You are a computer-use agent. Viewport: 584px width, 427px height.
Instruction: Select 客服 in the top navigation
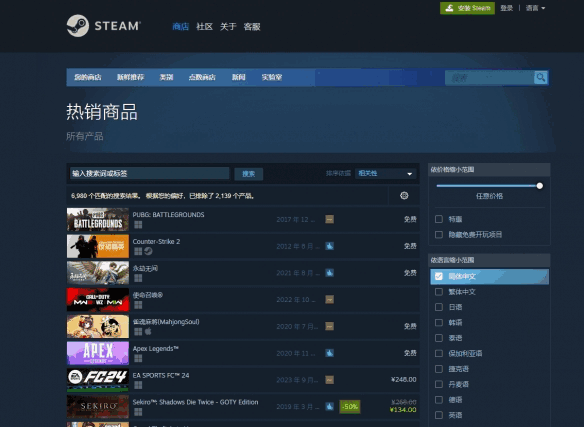pyautogui.click(x=252, y=26)
